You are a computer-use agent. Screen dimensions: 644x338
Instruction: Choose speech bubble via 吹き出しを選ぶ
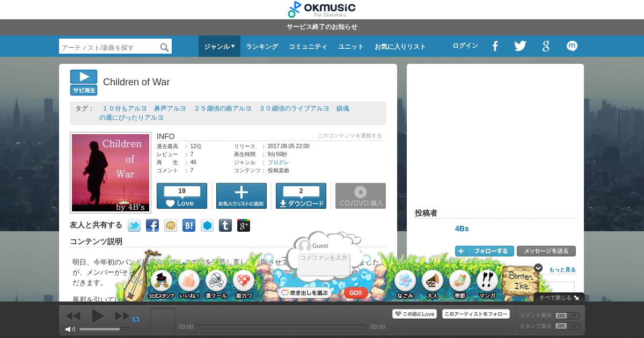304,293
